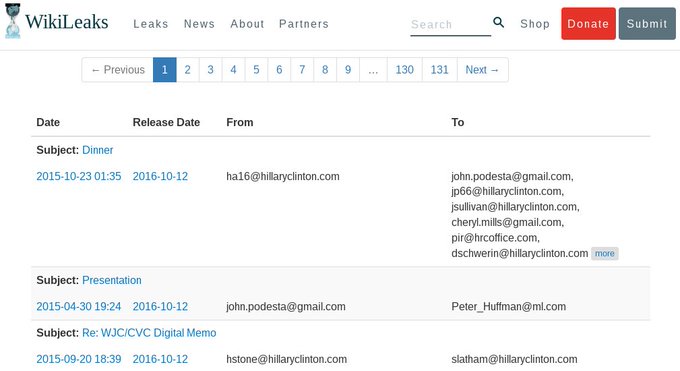Click the search magnifier icon
This screenshot has height=371, width=680.
[x=498, y=23]
